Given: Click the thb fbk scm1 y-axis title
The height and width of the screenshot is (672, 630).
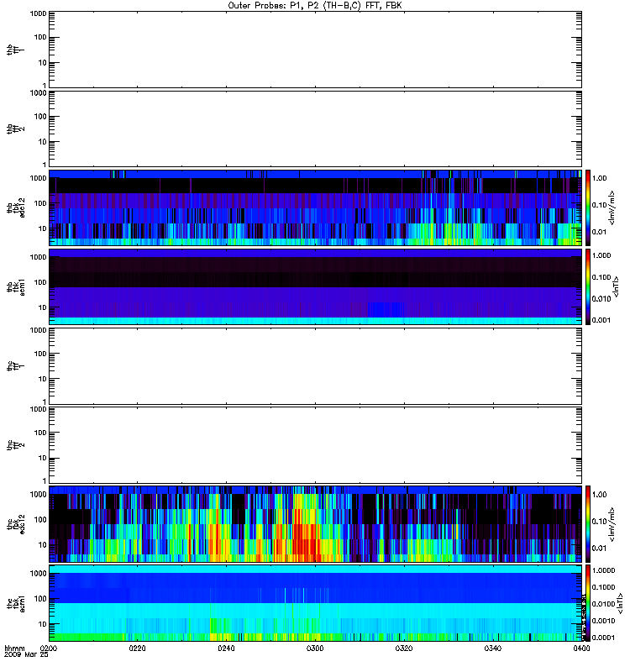Looking at the screenshot, I should (16, 286).
